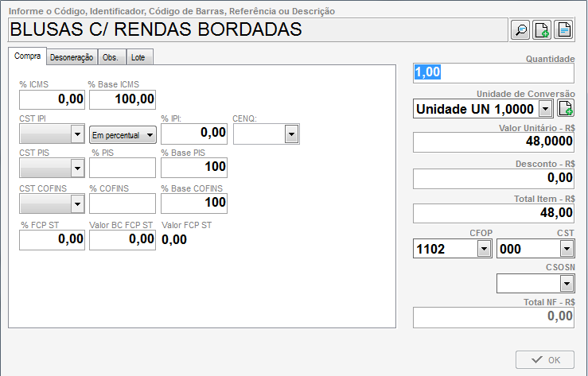Viewport: 588px width, 376px height.
Task: Open the CFOP dropdown
Action: click(x=483, y=249)
